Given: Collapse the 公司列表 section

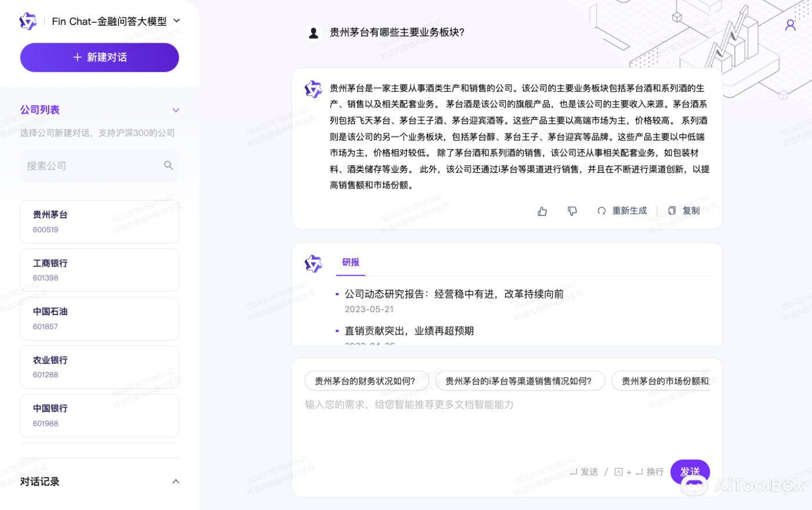Looking at the screenshot, I should (176, 110).
